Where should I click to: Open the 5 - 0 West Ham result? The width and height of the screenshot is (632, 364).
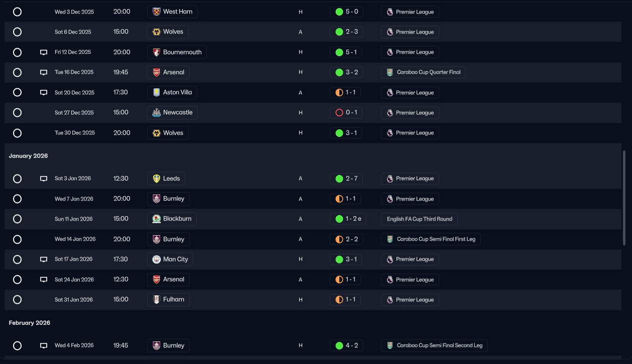[x=346, y=12]
